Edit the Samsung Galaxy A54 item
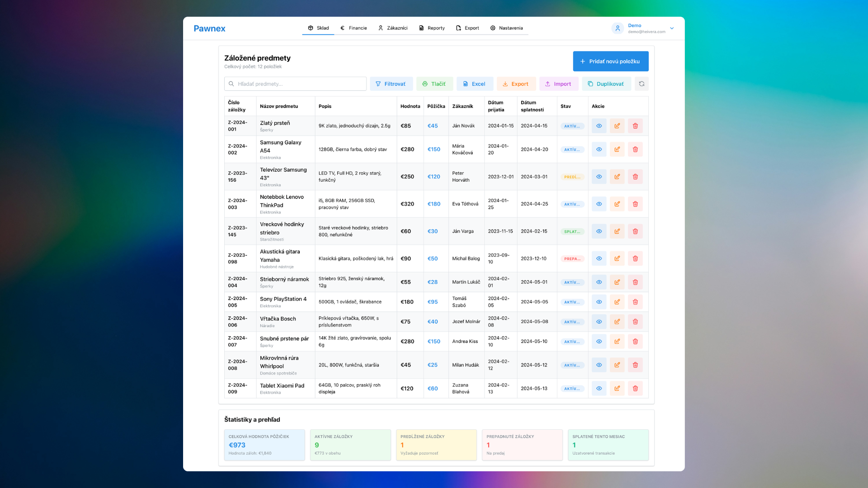 [617, 150]
